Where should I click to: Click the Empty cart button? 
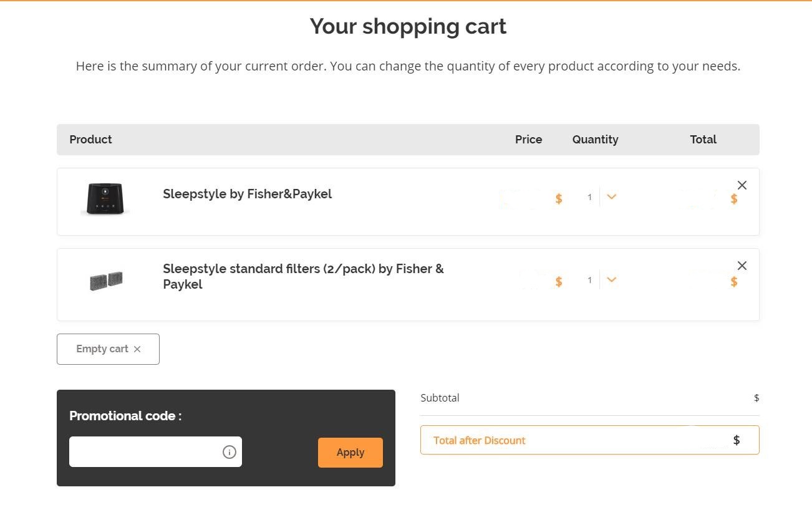point(108,349)
